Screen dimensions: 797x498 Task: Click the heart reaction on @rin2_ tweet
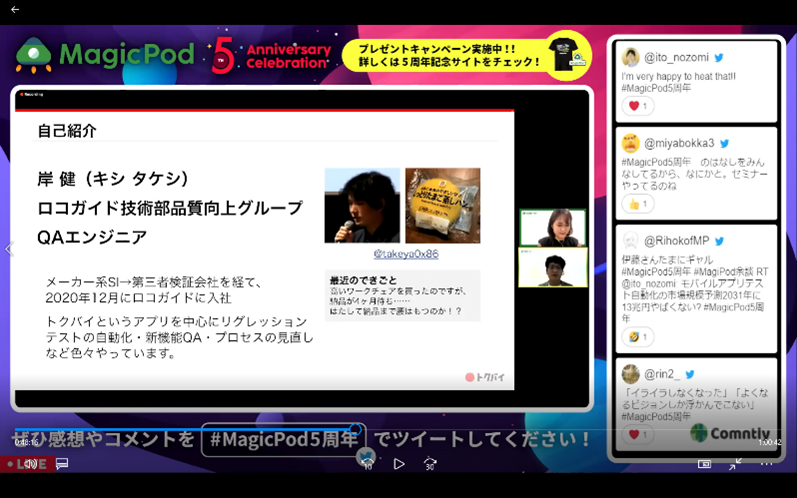[637, 434]
